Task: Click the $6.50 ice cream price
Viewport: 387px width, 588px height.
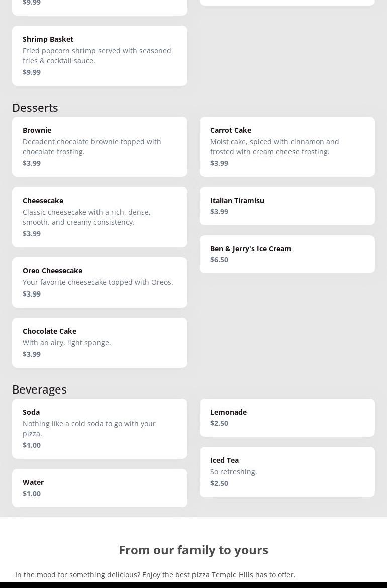Action: (219, 260)
